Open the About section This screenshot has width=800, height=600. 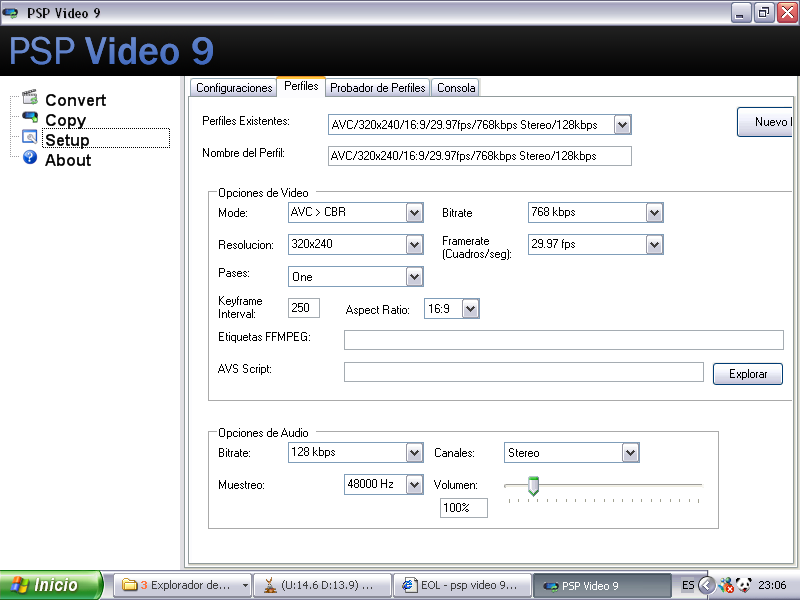(x=68, y=160)
